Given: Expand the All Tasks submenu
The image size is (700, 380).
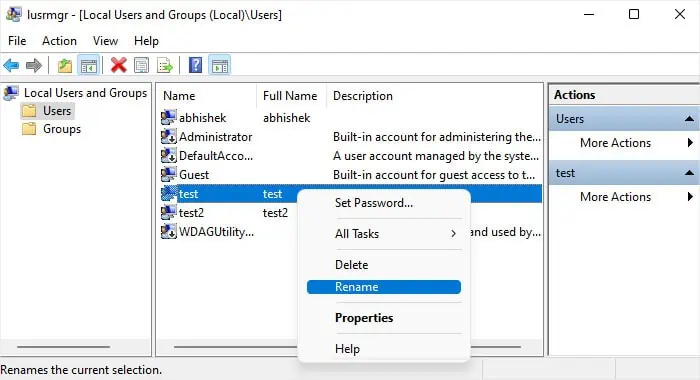Looking at the screenshot, I should (384, 234).
